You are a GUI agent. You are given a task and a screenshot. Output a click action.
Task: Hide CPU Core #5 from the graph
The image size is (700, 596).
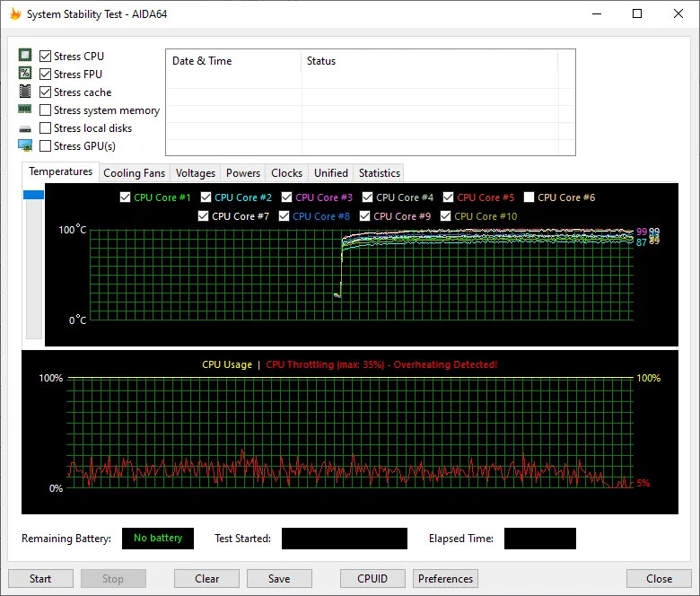(x=449, y=197)
